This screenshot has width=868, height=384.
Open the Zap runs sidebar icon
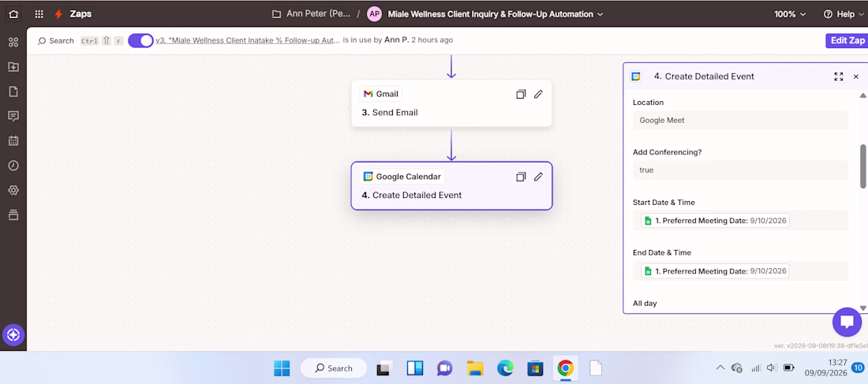pos(13,67)
